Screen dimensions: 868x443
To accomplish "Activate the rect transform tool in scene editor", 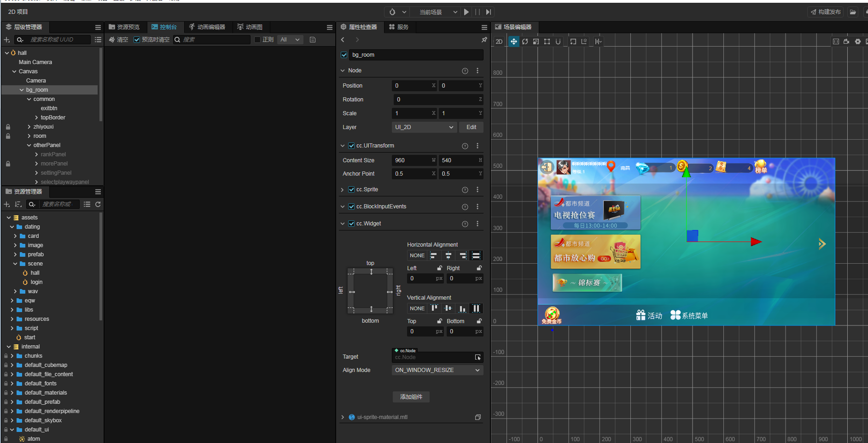I will pyautogui.click(x=547, y=41).
